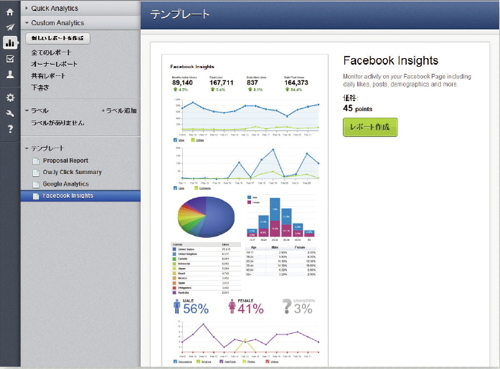The width and height of the screenshot is (500, 369).
Task: Open the gear settings icon
Action: coord(10,98)
